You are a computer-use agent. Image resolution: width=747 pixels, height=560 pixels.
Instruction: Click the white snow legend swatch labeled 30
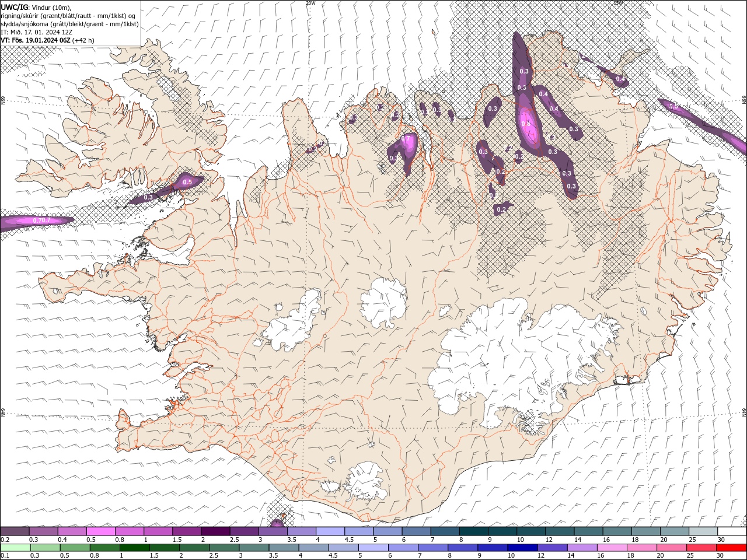click(732, 531)
